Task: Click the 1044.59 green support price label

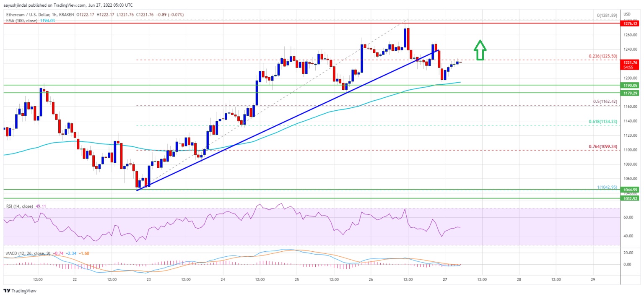Action: click(630, 189)
